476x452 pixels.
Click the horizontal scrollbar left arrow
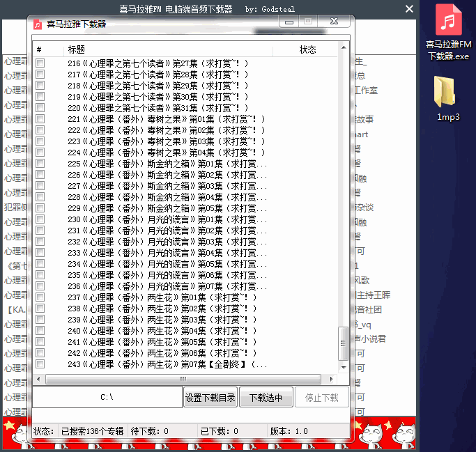pyautogui.click(x=40, y=379)
